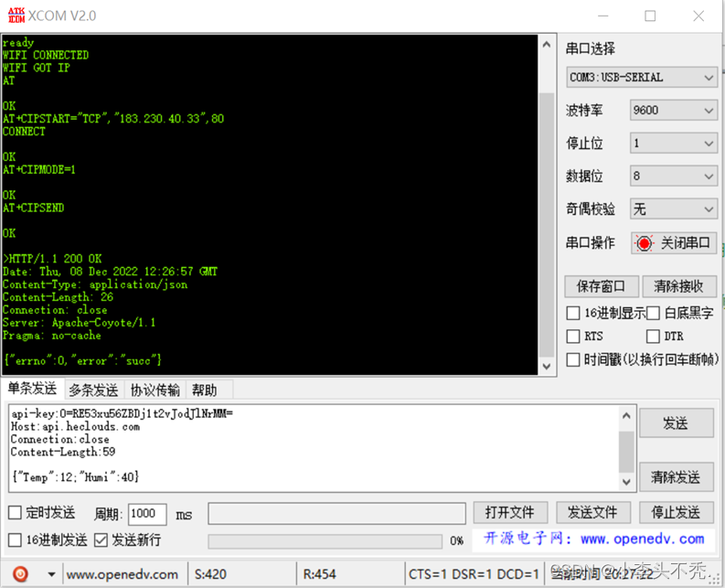Uncheck the 发送新行 send newline checkbox
Screen dimensions: 725x588
tap(101, 540)
